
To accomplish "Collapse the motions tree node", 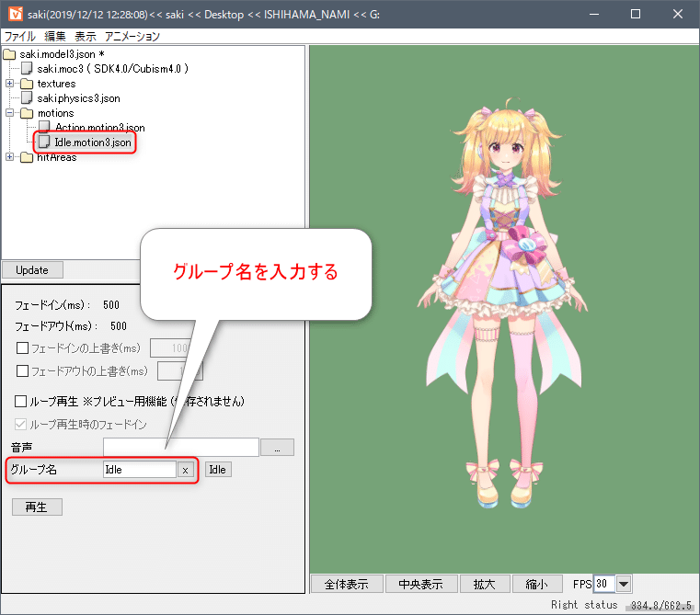I will [x=9, y=113].
